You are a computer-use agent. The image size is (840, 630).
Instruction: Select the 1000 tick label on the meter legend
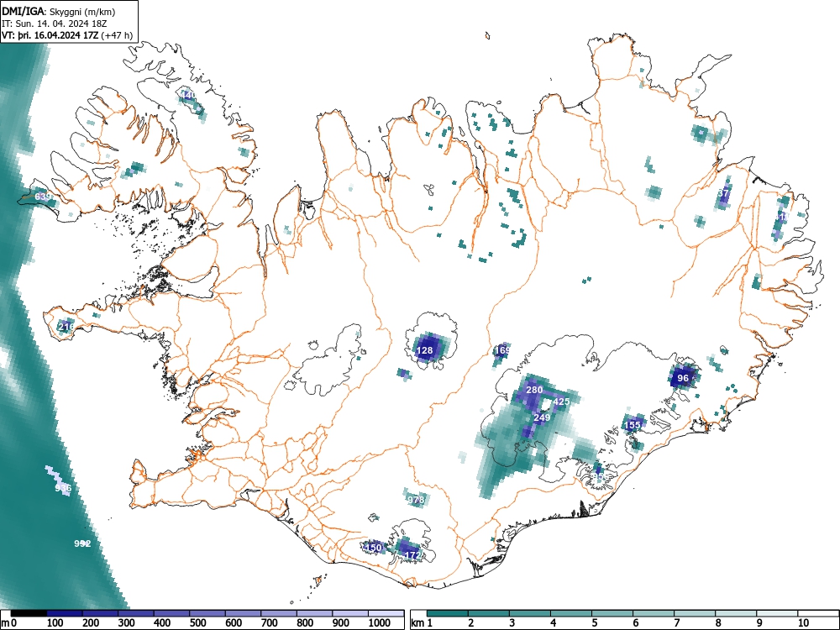pos(380,623)
